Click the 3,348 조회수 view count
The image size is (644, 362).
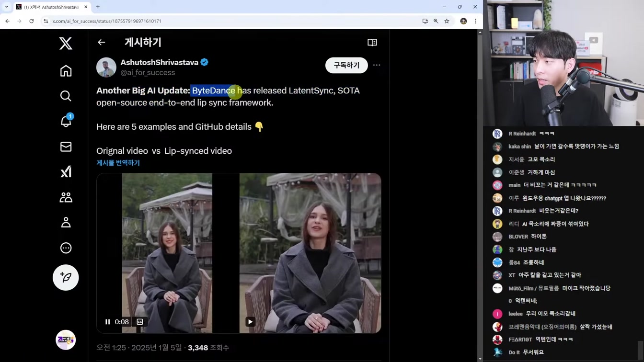(208, 348)
